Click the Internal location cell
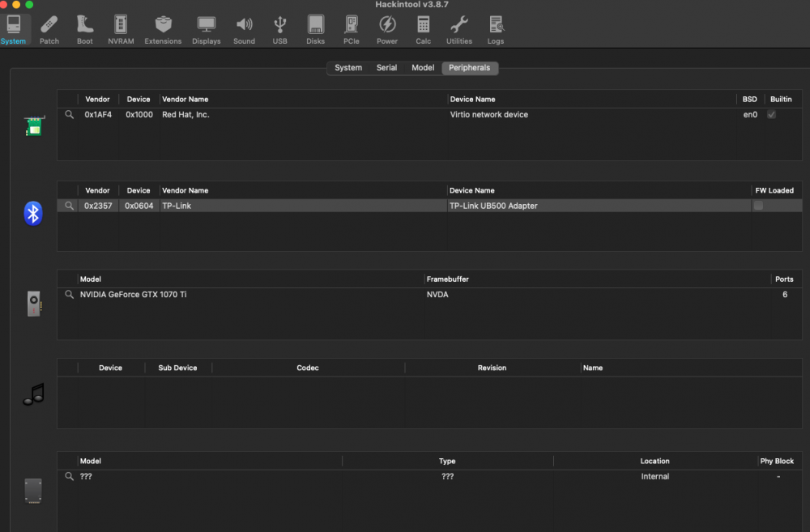 pyautogui.click(x=655, y=476)
